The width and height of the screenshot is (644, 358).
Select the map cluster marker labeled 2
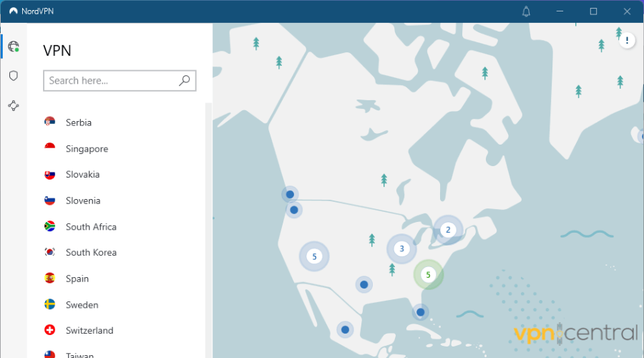click(448, 230)
